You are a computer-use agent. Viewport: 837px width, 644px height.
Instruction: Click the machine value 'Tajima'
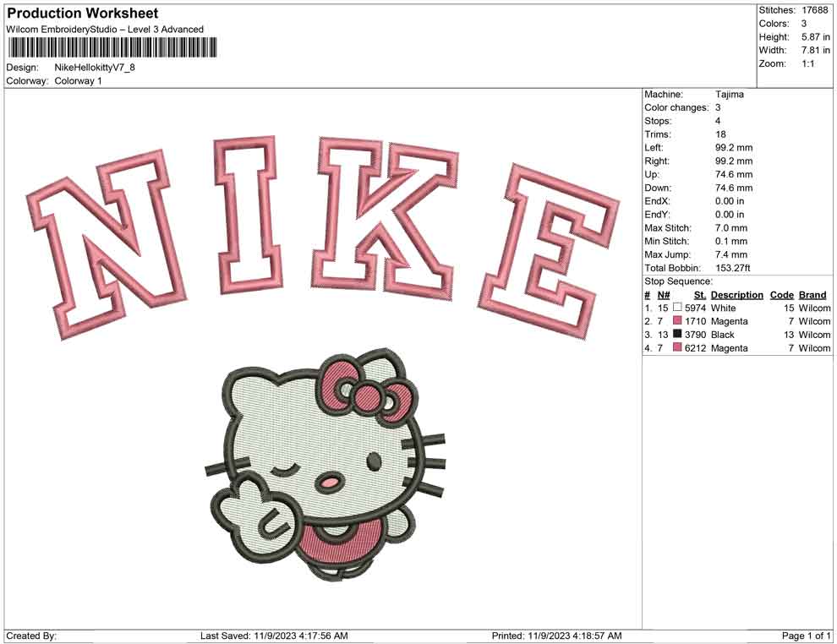(729, 94)
